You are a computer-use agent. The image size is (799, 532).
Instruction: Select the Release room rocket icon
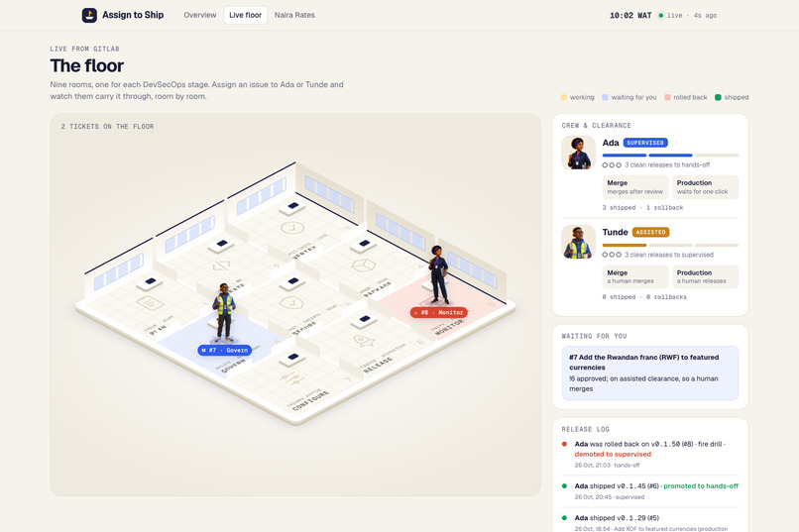pos(364,341)
